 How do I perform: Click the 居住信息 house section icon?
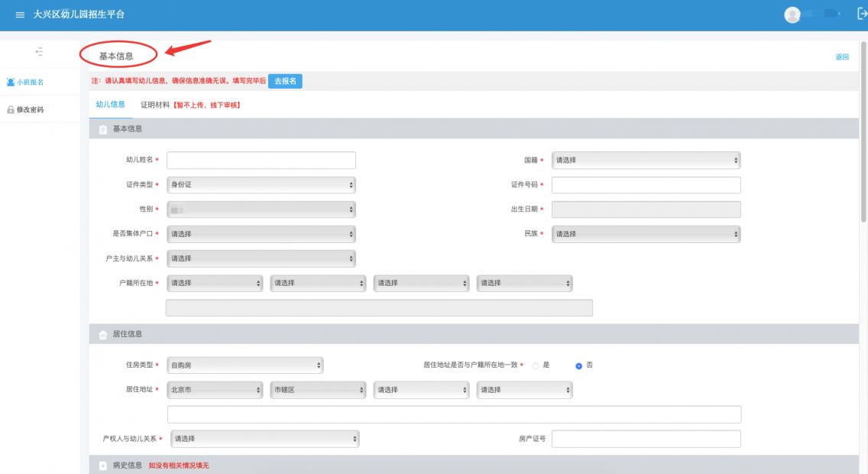click(x=102, y=334)
